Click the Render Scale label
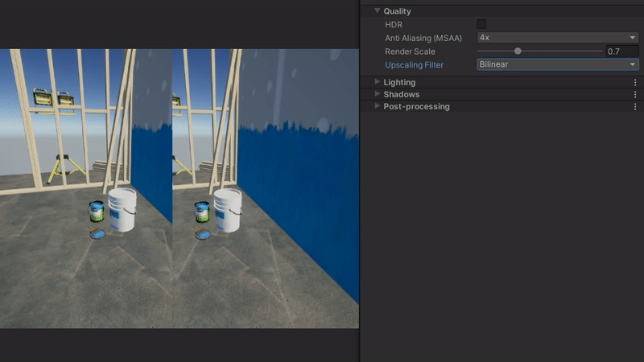644x362 pixels. pos(410,51)
